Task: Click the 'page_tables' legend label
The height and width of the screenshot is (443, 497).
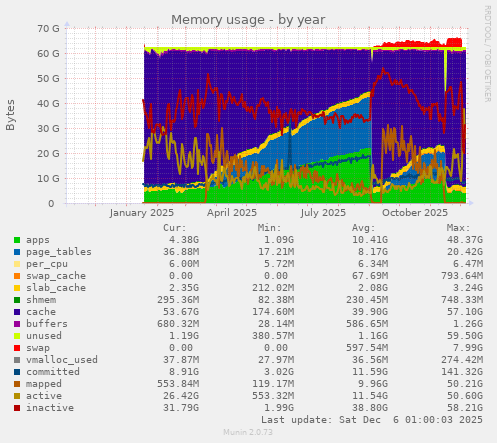Action: pyautogui.click(x=59, y=252)
